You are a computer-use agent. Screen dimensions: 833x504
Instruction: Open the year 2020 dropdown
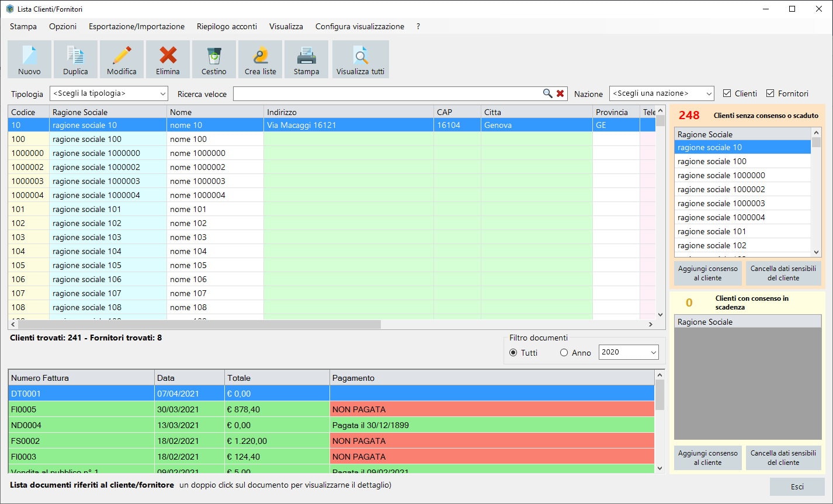[x=629, y=352]
